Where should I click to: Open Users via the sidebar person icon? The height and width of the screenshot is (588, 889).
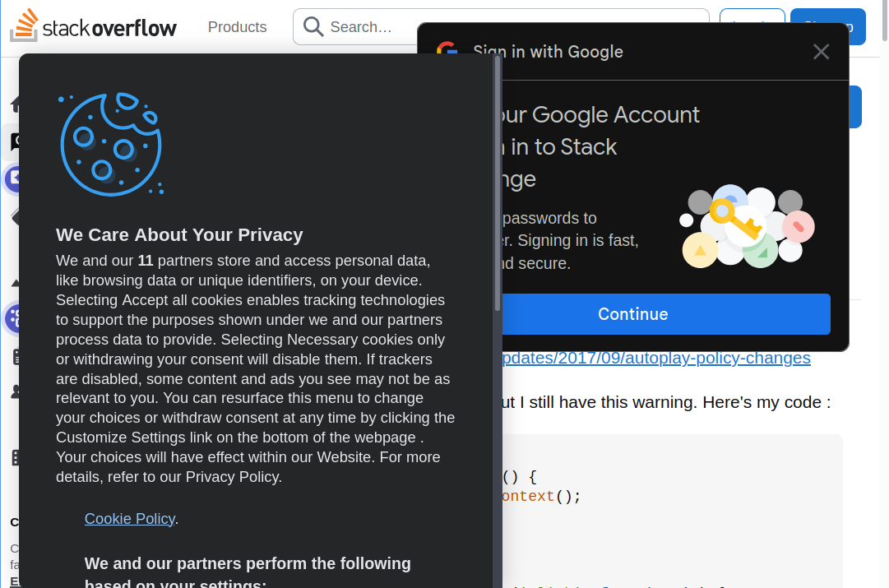click(x=14, y=391)
